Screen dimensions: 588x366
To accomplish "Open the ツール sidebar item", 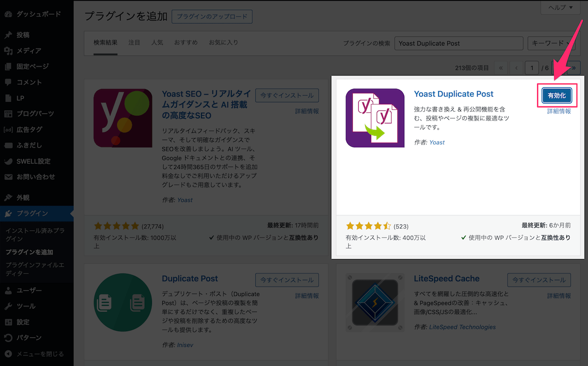I will point(26,306).
